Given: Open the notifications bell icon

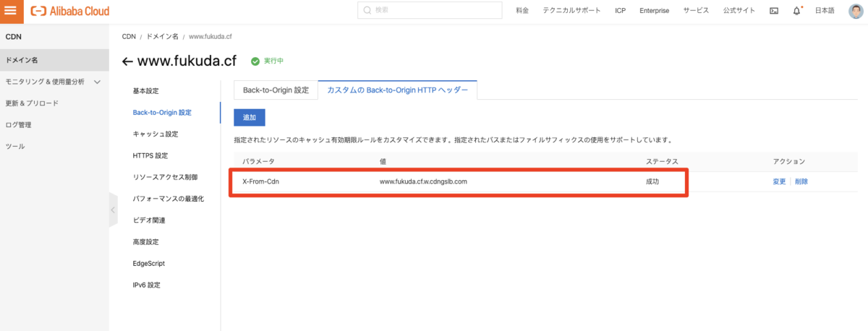Looking at the screenshot, I should click(797, 11).
